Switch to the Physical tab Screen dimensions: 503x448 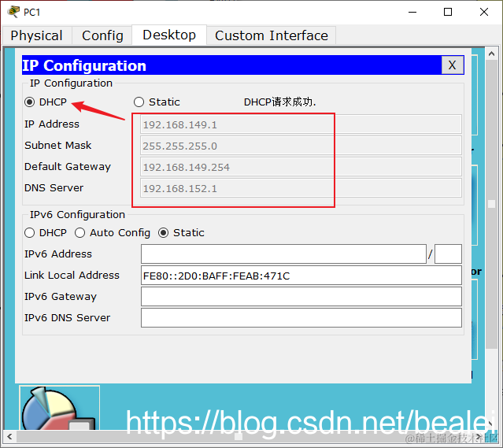click(x=36, y=35)
